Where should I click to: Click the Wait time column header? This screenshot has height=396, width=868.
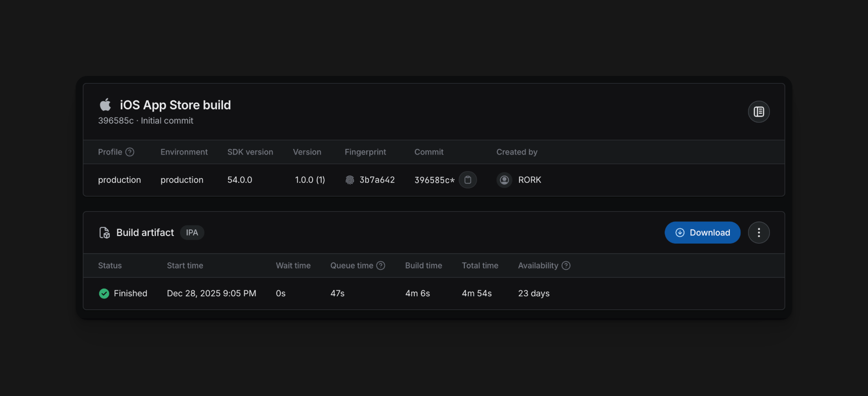[293, 265]
